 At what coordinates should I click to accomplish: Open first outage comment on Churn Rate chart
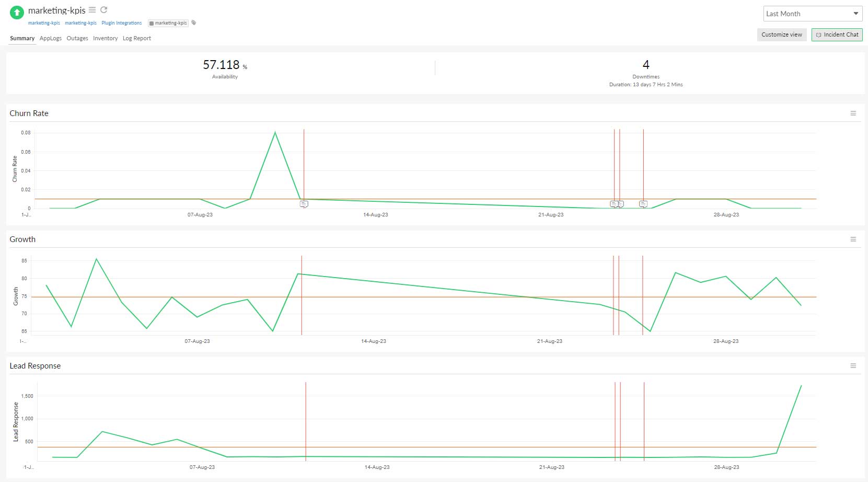pos(304,204)
